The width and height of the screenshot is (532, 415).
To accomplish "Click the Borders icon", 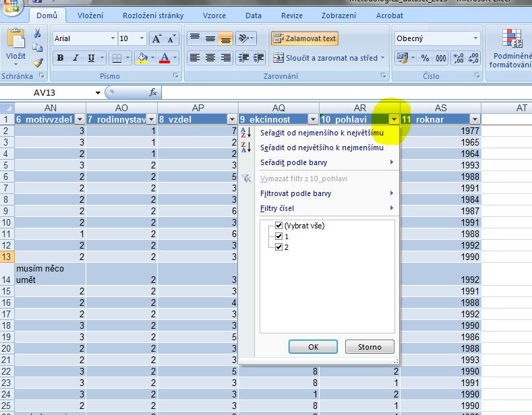I will (x=117, y=59).
